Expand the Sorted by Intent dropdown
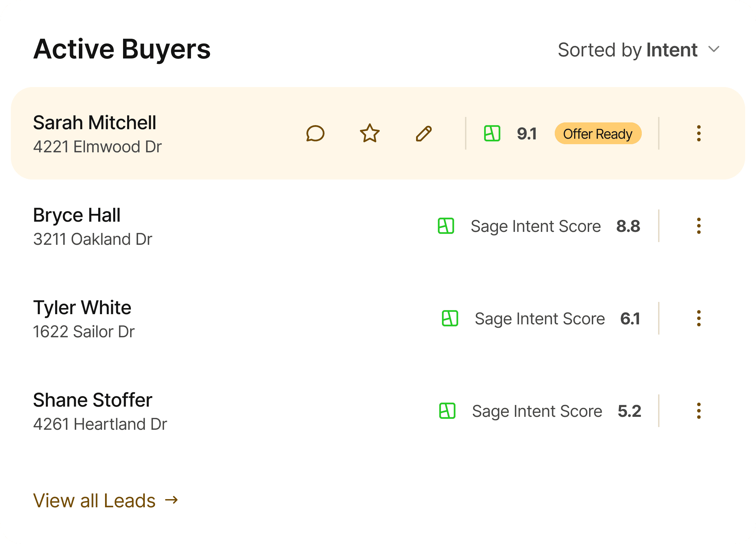This screenshot has width=756, height=544. click(x=638, y=50)
